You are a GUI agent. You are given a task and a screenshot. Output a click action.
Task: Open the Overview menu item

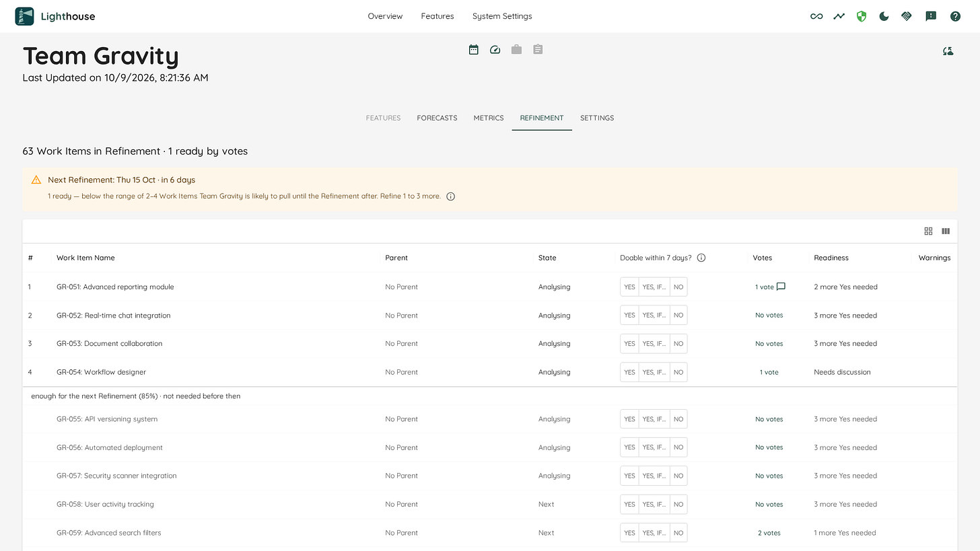[x=385, y=16]
